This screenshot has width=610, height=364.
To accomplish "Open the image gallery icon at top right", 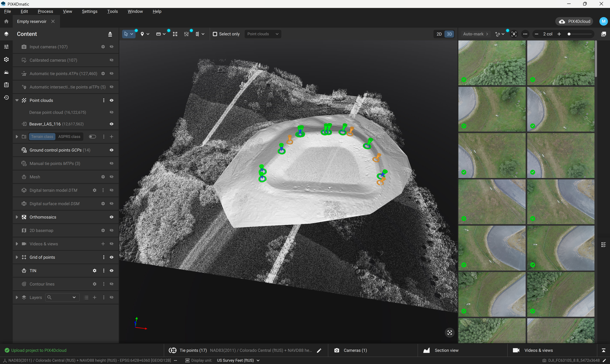I will point(604,34).
